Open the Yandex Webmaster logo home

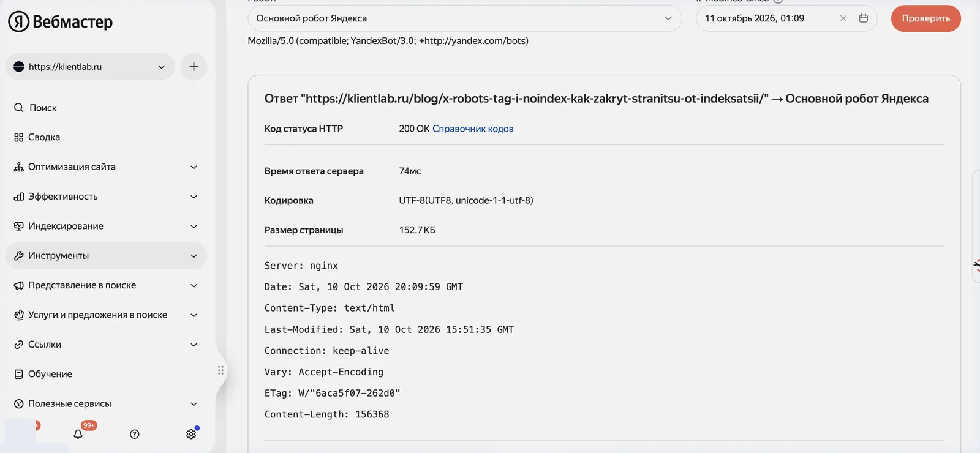coord(60,21)
